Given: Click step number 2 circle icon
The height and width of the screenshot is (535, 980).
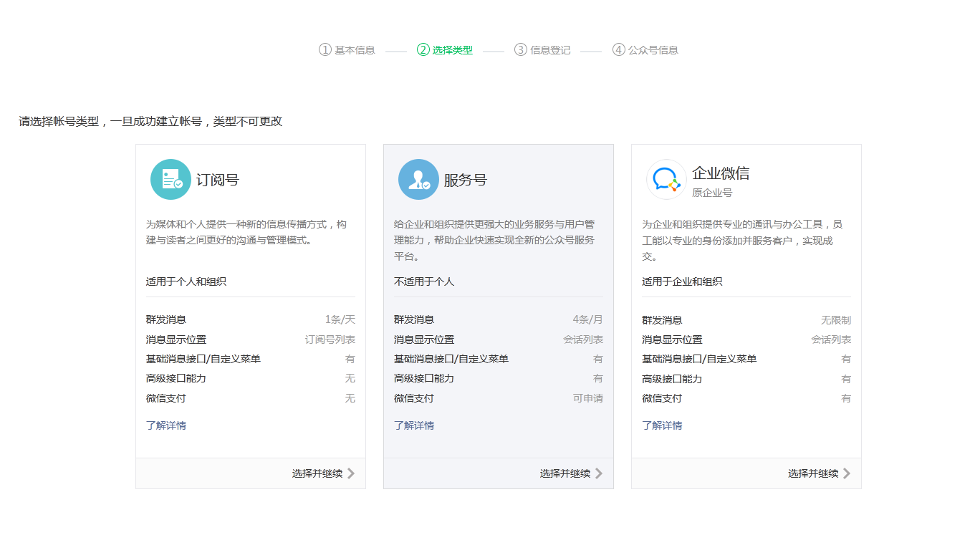Looking at the screenshot, I should [423, 50].
